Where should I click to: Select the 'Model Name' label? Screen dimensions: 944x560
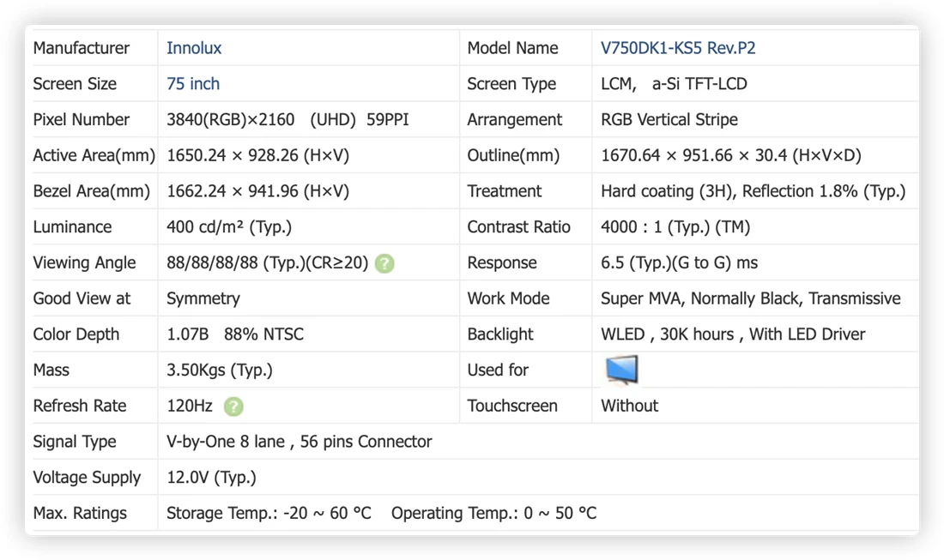512,48
